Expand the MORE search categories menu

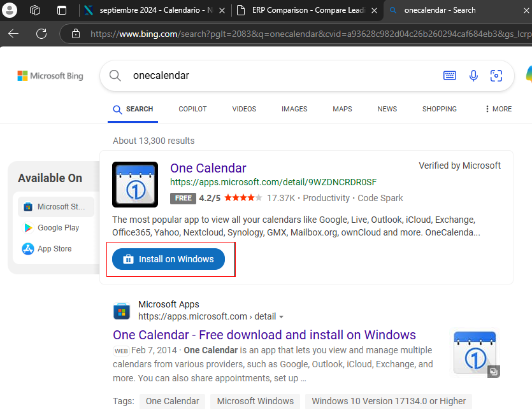coord(498,109)
